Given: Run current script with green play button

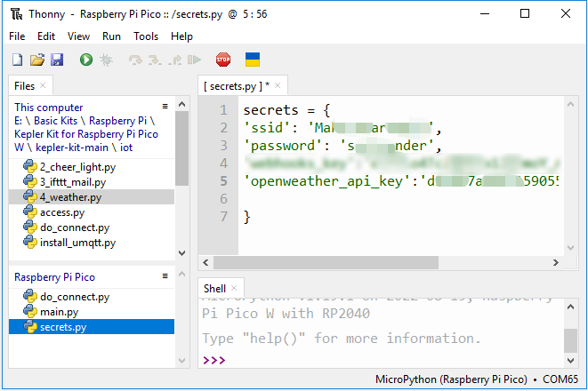Looking at the screenshot, I should click(x=86, y=60).
